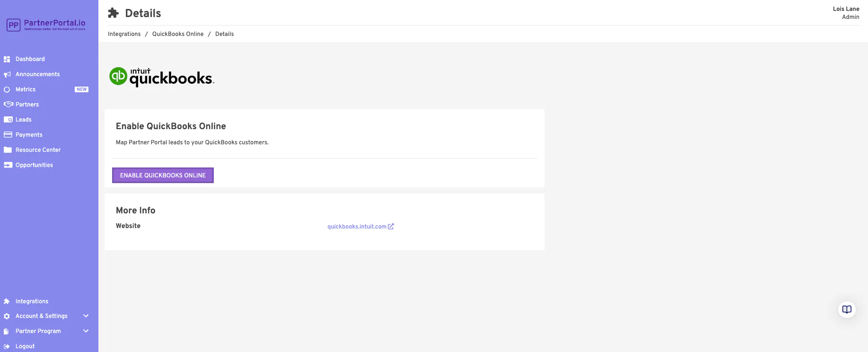Open Dashboard from the sidebar

tap(30, 59)
